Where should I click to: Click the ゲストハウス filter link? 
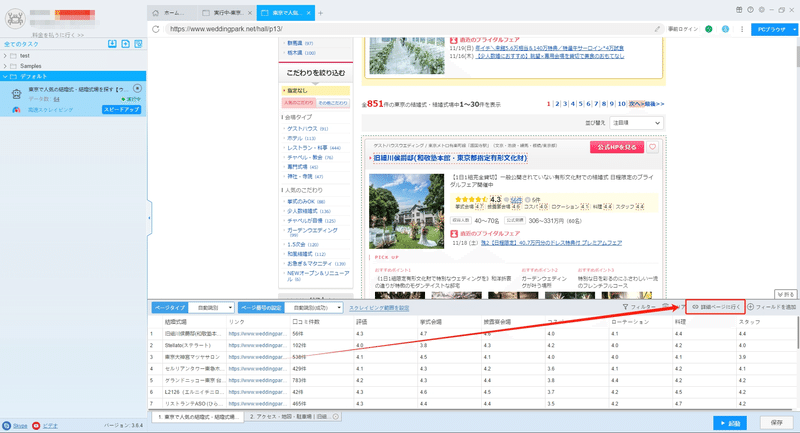click(x=302, y=129)
